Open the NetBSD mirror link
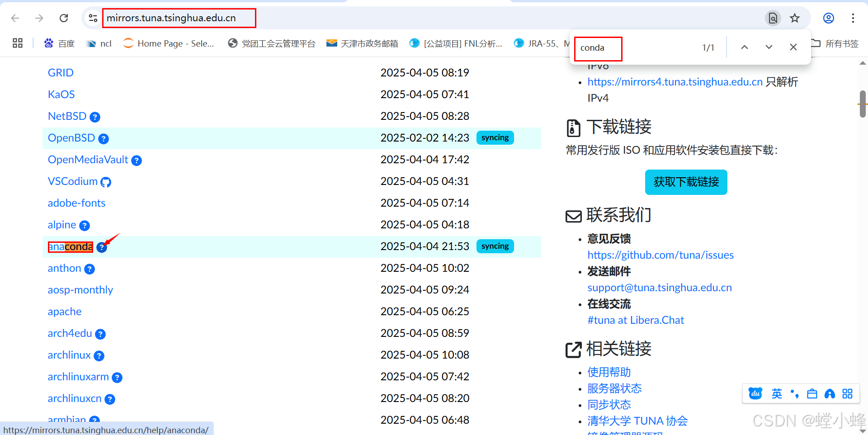This screenshot has height=435, width=868. pyautogui.click(x=67, y=116)
